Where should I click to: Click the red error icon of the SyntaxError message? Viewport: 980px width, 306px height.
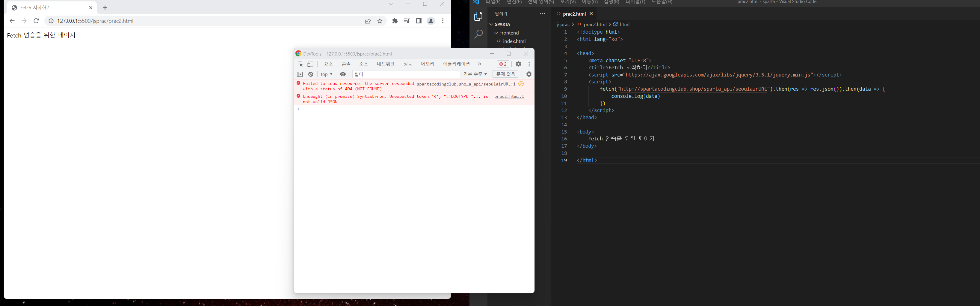click(299, 96)
